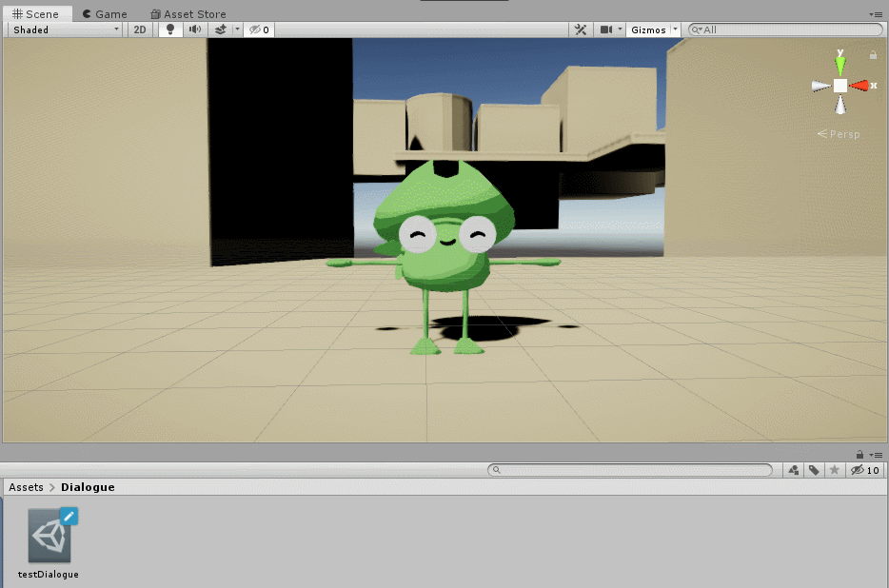Open Search by Type filter icon
This screenshot has width=889, height=588.
coord(794,469)
